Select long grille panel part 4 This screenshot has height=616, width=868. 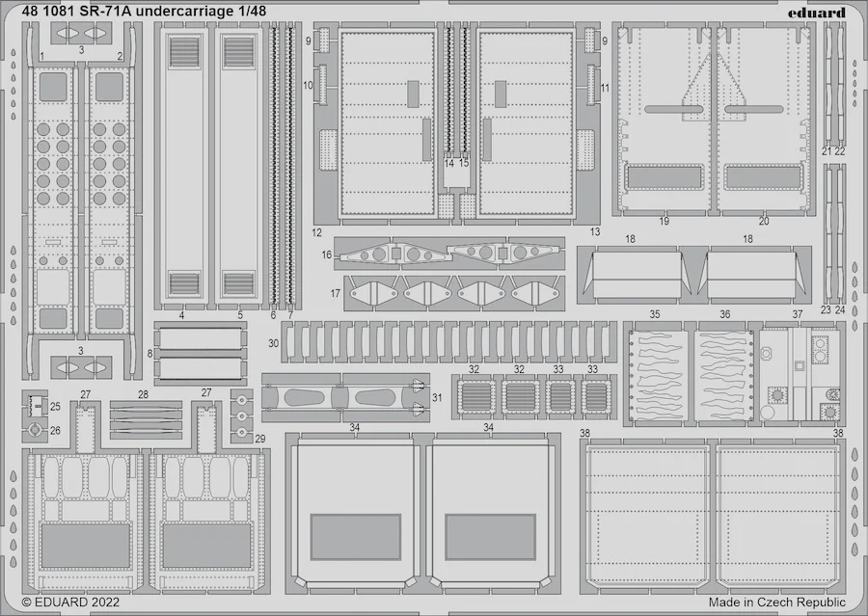[x=184, y=165]
